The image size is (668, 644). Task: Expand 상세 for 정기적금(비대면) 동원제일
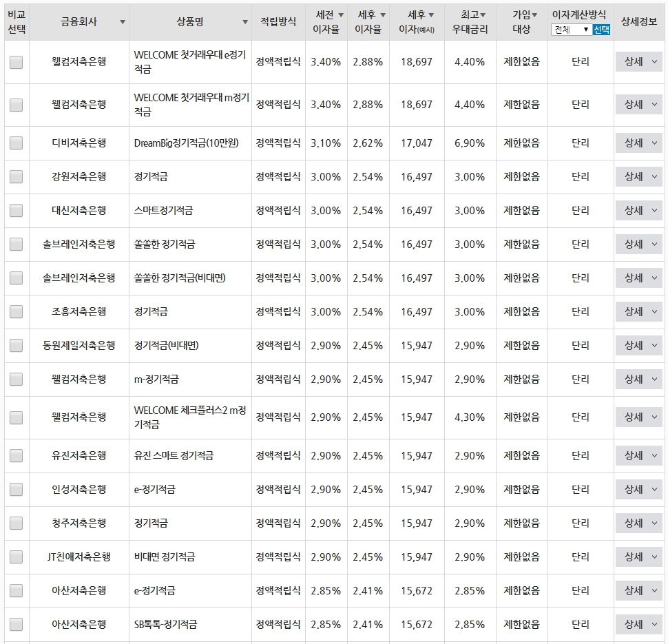click(x=638, y=345)
